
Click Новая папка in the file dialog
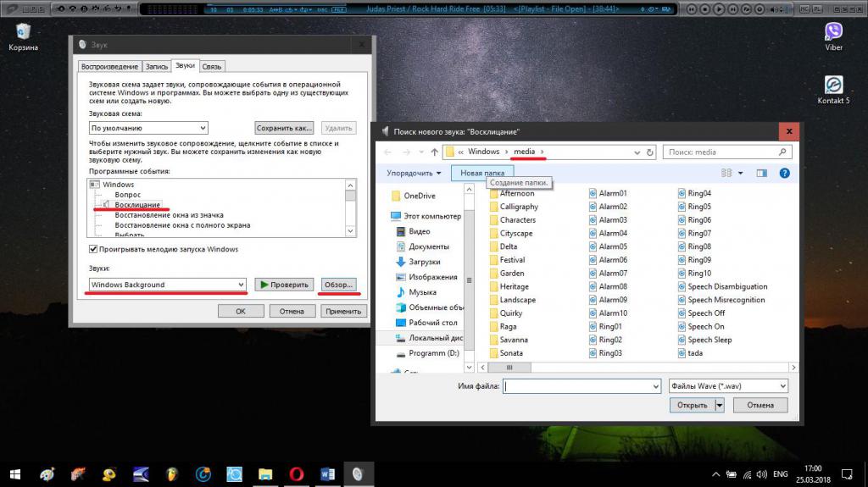[x=482, y=174]
